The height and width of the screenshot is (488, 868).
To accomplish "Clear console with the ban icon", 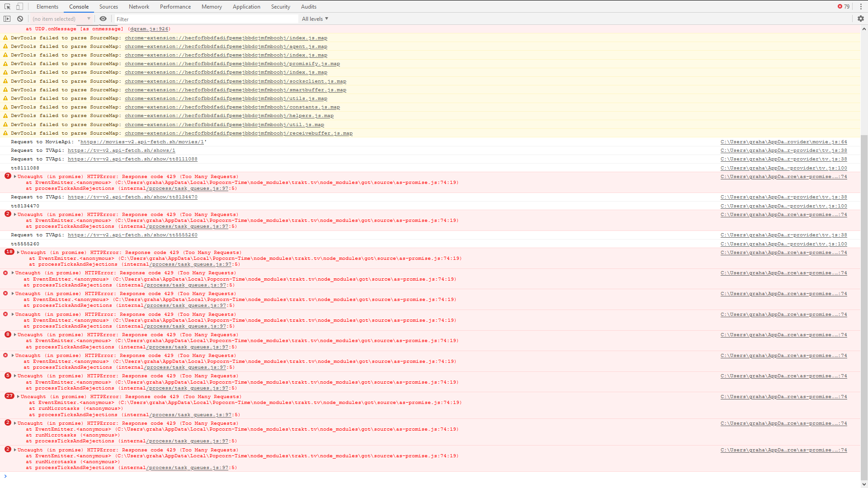I will 20,19.
